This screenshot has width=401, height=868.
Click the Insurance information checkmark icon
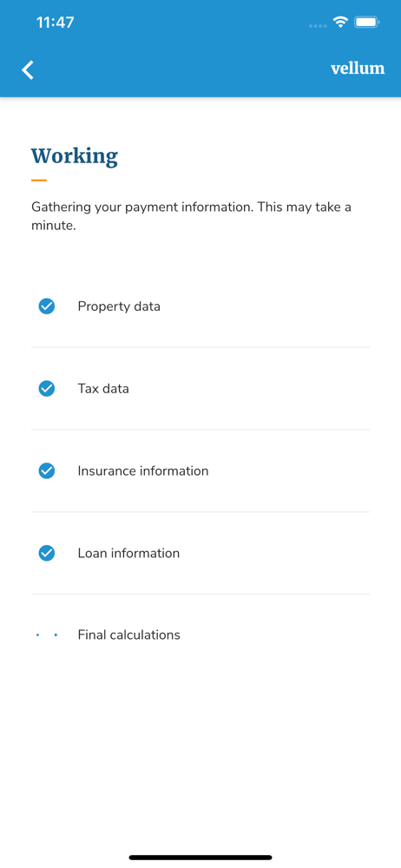click(47, 471)
